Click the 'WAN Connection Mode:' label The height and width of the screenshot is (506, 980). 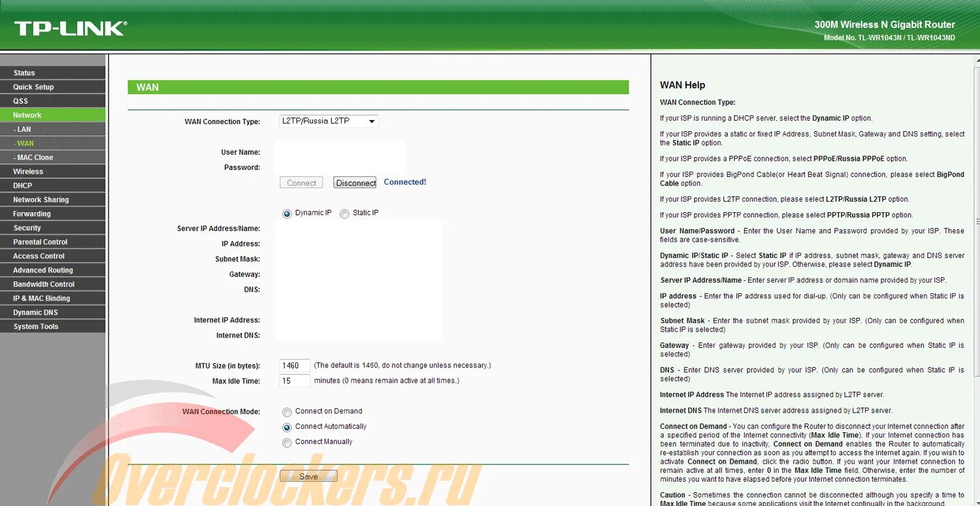click(x=221, y=412)
